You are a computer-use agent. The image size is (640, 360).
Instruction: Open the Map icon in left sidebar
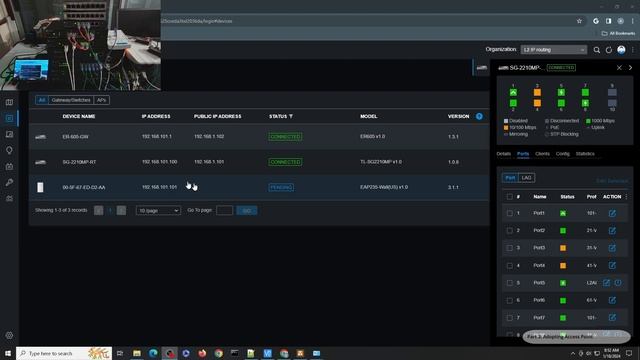tap(9, 102)
